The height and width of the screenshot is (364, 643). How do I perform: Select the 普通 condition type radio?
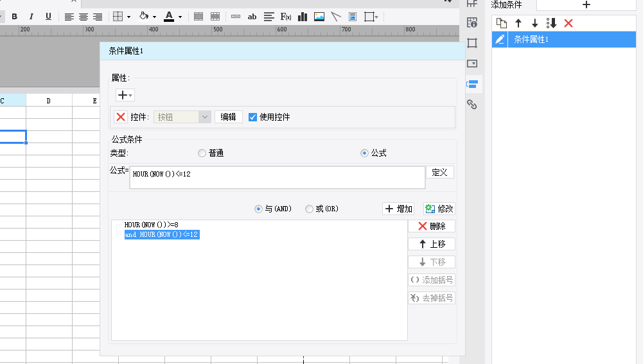[x=202, y=153]
